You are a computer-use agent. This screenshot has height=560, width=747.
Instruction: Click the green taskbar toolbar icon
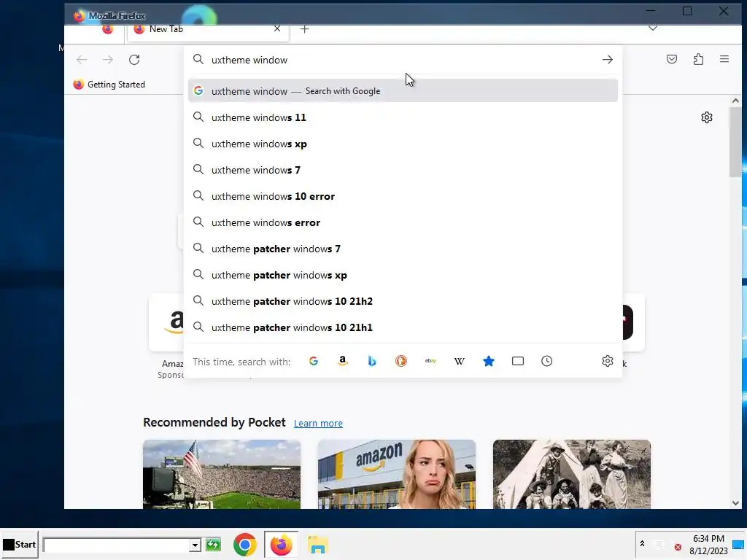(213, 544)
